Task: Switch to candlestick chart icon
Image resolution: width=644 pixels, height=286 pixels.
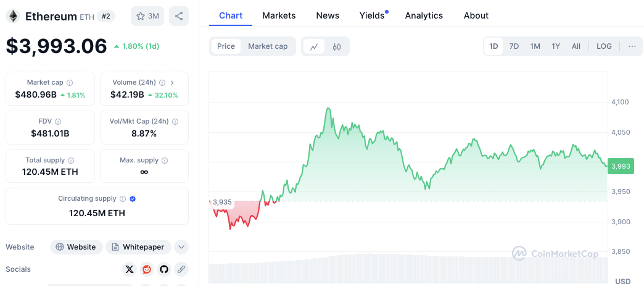Action: click(x=337, y=46)
